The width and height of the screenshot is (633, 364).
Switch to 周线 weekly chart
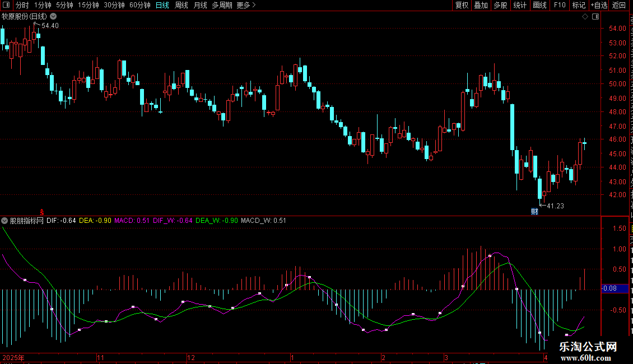[x=181, y=5]
